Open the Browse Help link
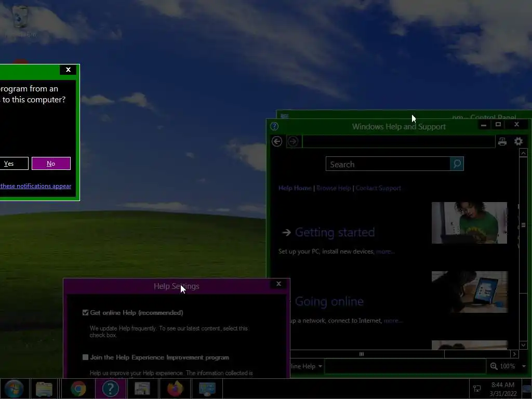Viewport: 532px width, 399px height. [x=334, y=188]
